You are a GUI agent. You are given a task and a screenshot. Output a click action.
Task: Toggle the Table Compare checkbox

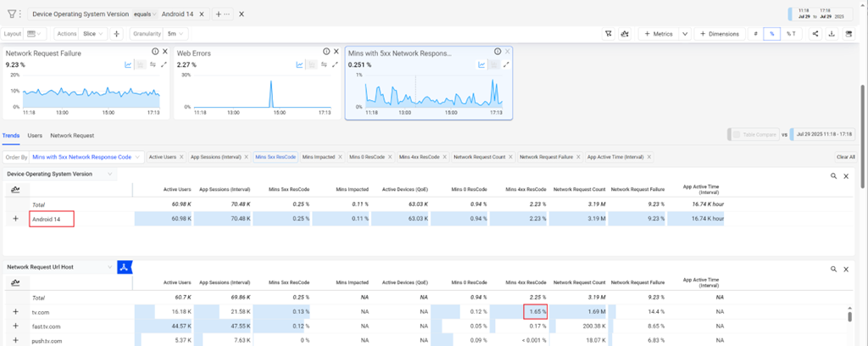(736, 135)
